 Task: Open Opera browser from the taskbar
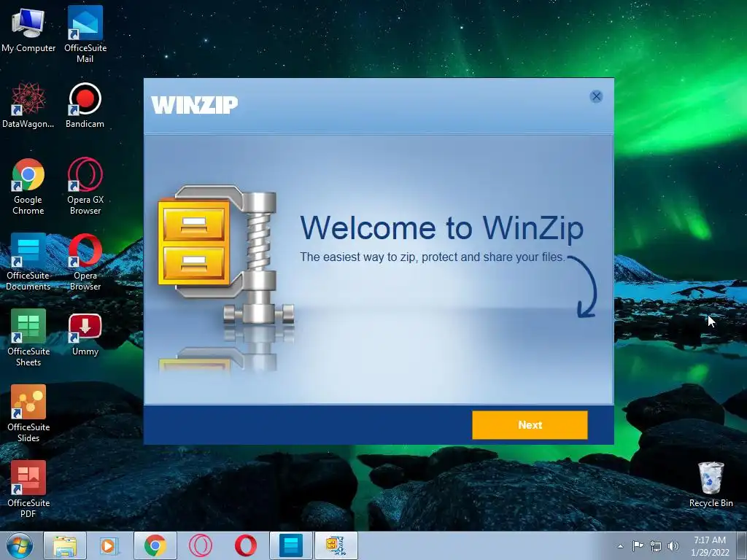[245, 545]
